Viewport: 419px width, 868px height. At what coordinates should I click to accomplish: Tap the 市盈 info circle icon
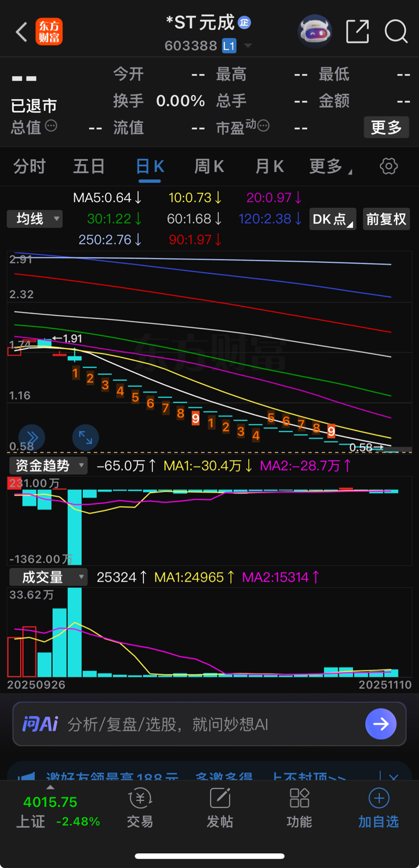click(264, 126)
